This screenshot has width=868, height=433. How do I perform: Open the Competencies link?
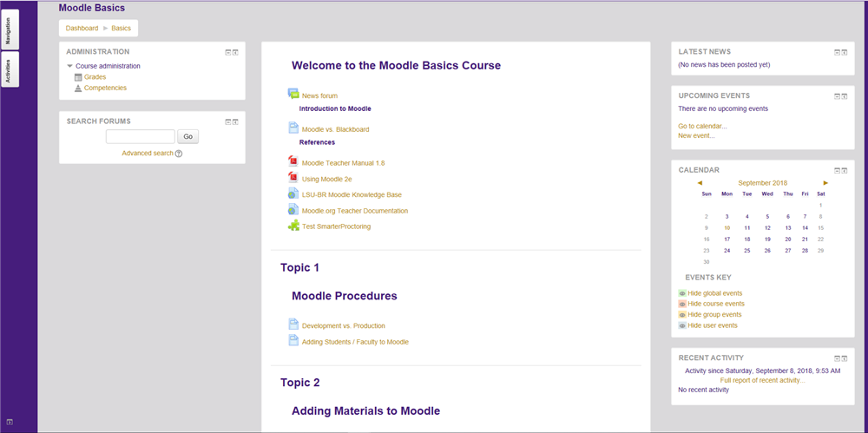[105, 88]
